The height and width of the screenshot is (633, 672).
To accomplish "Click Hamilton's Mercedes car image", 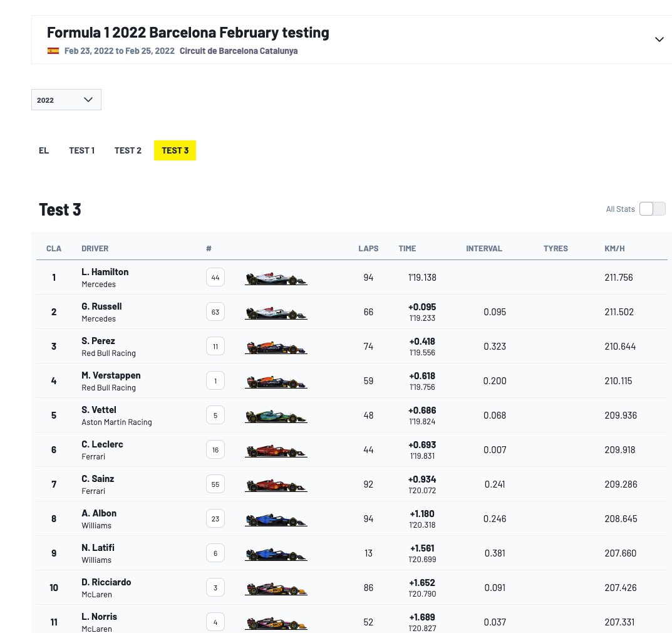I will [276, 279].
